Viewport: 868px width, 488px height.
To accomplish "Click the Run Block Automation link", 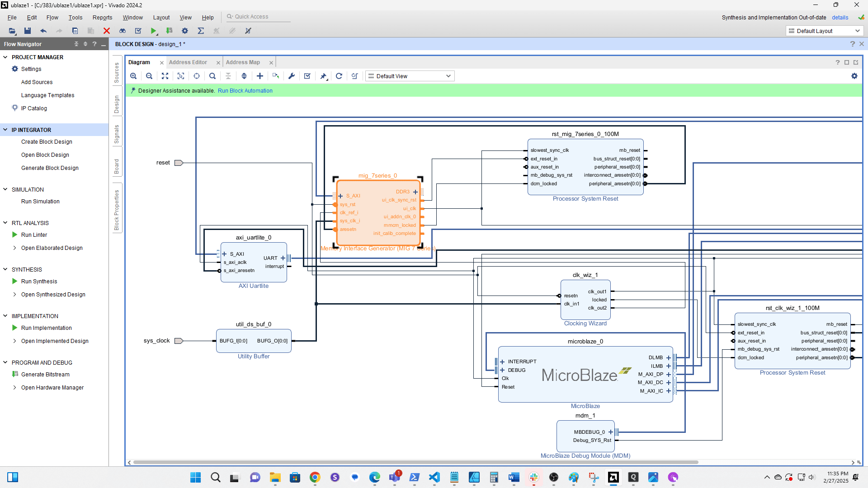I will pyautogui.click(x=245, y=91).
